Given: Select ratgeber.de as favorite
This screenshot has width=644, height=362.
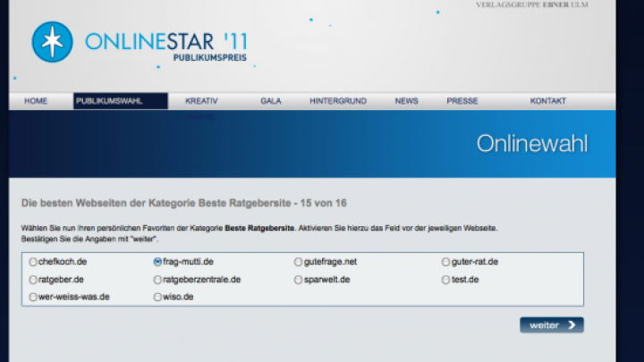Looking at the screenshot, I should click(33, 280).
